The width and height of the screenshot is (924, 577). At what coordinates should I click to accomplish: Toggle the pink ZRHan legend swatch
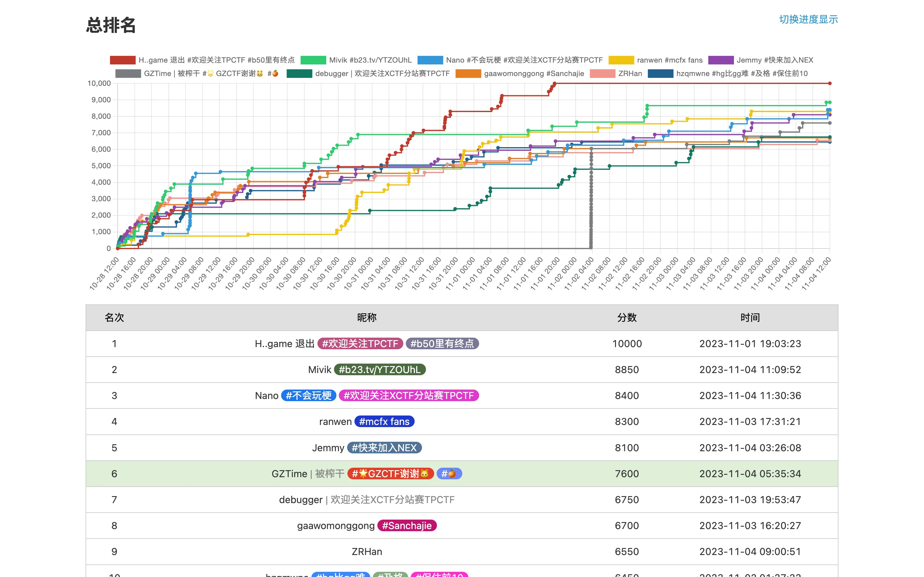click(602, 73)
